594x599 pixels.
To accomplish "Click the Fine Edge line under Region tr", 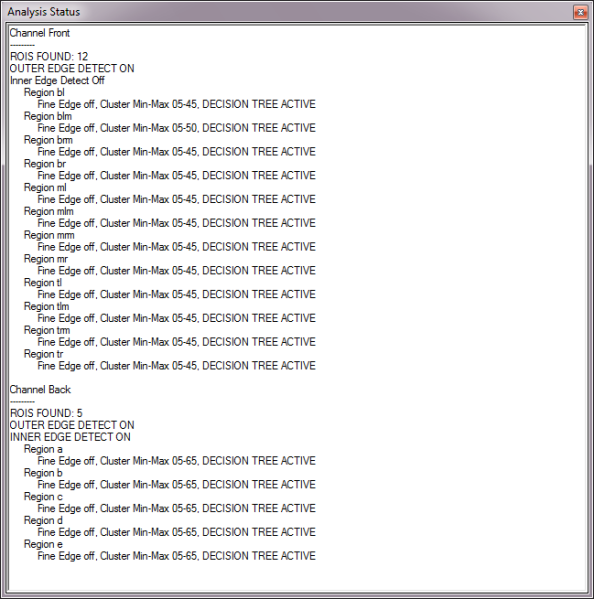I will [x=176, y=366].
